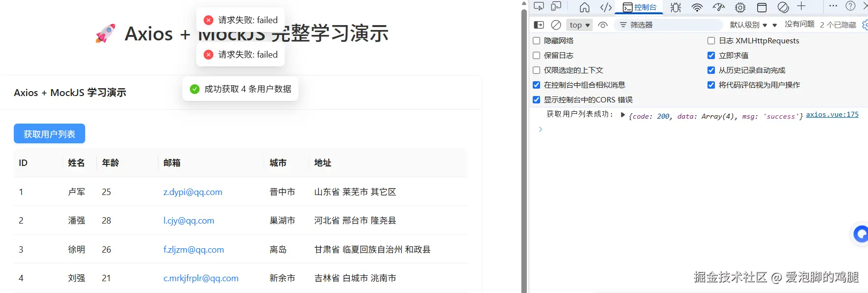Click the console prompt chevron line

pyautogui.click(x=541, y=129)
